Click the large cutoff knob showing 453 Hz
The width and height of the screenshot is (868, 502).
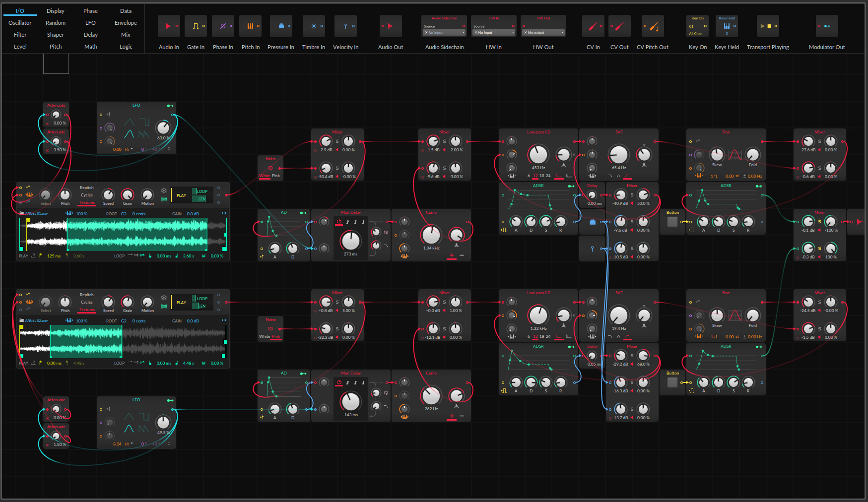click(x=538, y=154)
